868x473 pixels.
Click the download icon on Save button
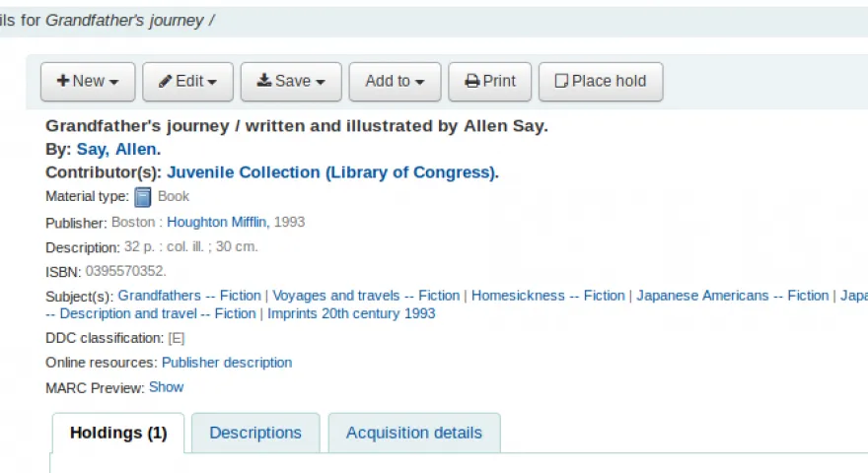(x=264, y=80)
